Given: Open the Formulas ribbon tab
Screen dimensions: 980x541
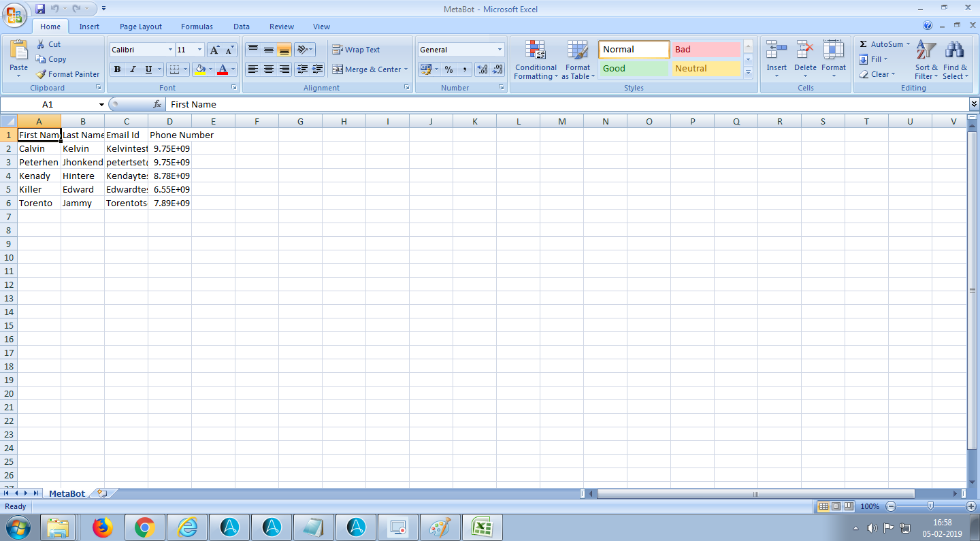Looking at the screenshot, I should [197, 27].
